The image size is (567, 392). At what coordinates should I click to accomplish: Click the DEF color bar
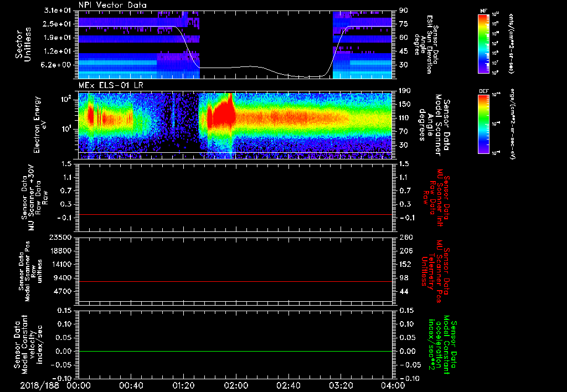pyautogui.click(x=483, y=124)
